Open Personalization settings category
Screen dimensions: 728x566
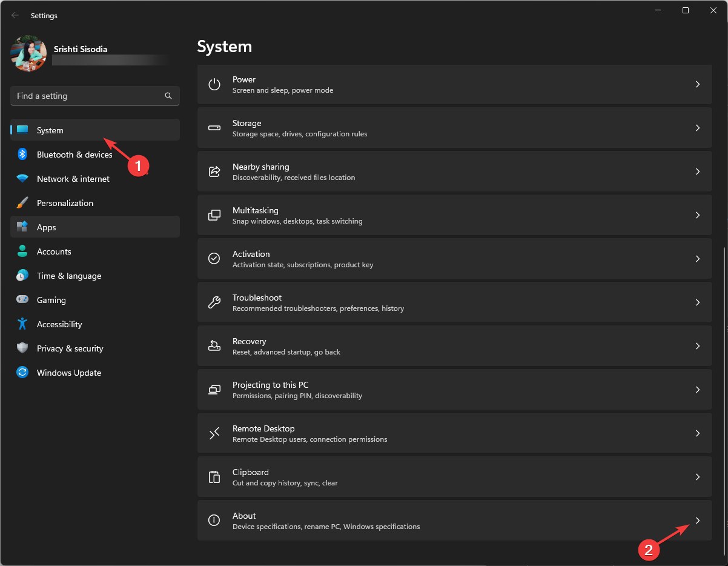click(65, 203)
